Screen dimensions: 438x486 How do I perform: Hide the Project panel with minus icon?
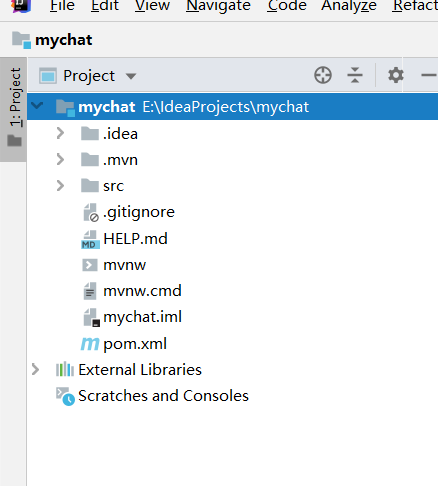coord(429,75)
